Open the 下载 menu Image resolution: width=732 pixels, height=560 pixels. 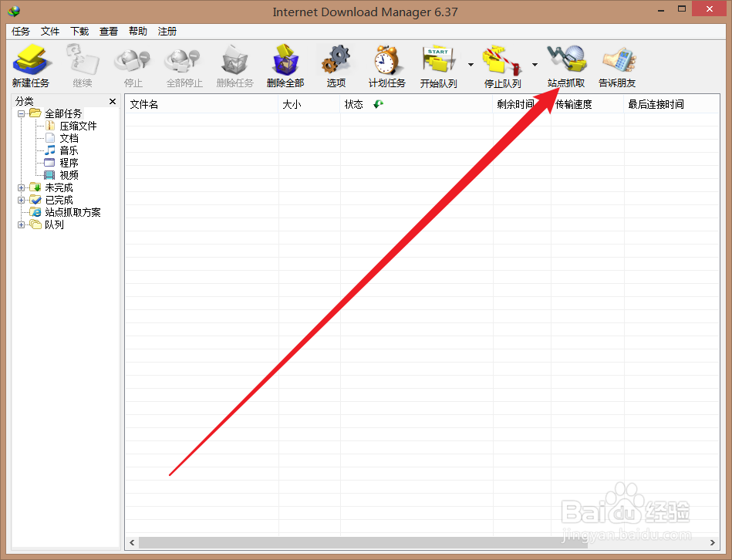tap(79, 32)
